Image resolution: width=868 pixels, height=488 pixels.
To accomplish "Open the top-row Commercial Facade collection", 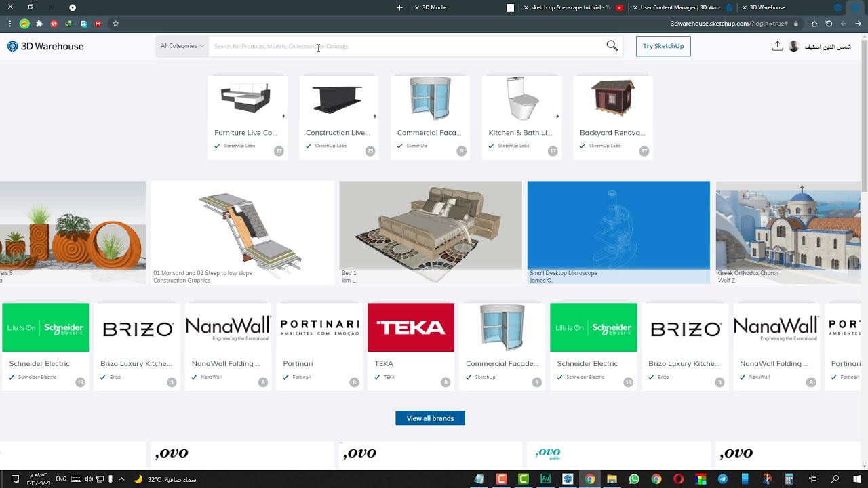I will (x=430, y=118).
